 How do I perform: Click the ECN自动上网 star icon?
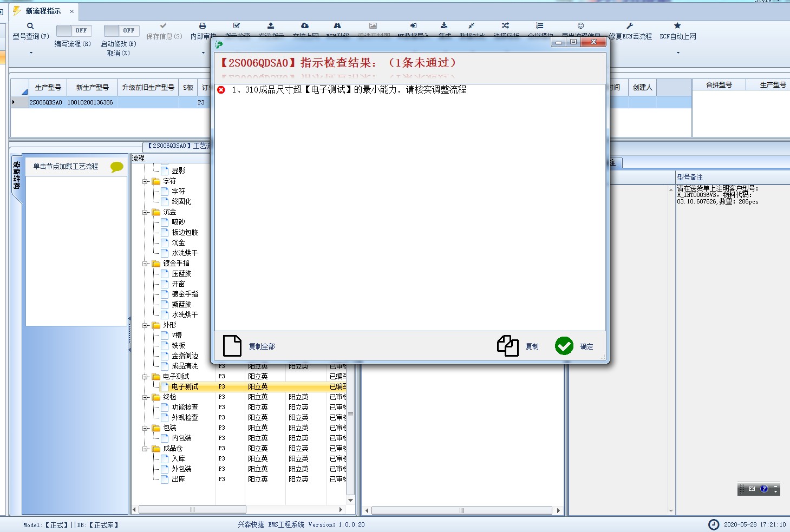tap(677, 26)
